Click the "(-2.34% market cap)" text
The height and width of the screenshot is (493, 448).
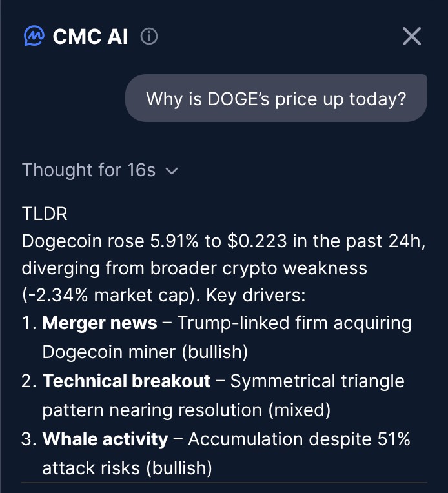[x=110, y=296]
